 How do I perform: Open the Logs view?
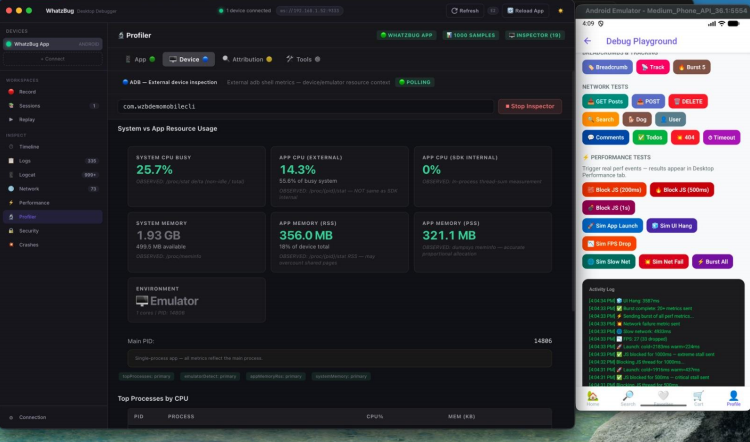click(x=53, y=161)
